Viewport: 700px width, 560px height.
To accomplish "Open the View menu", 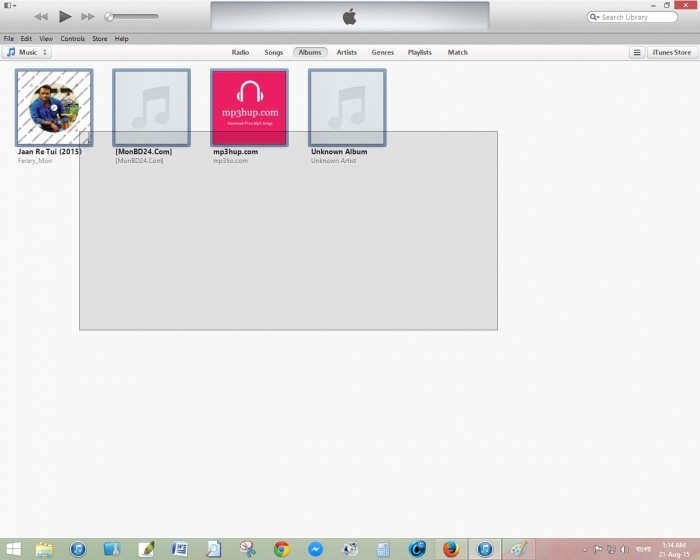I will pyautogui.click(x=46, y=39).
